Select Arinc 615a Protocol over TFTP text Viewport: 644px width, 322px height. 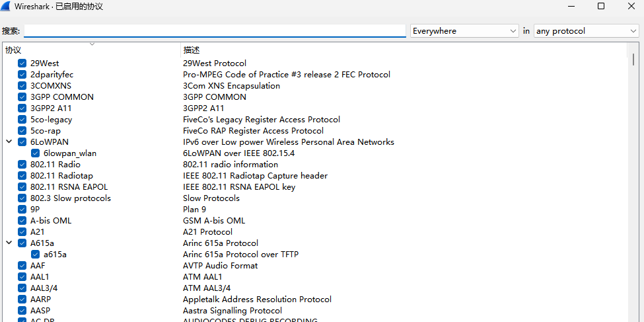pyautogui.click(x=240, y=255)
